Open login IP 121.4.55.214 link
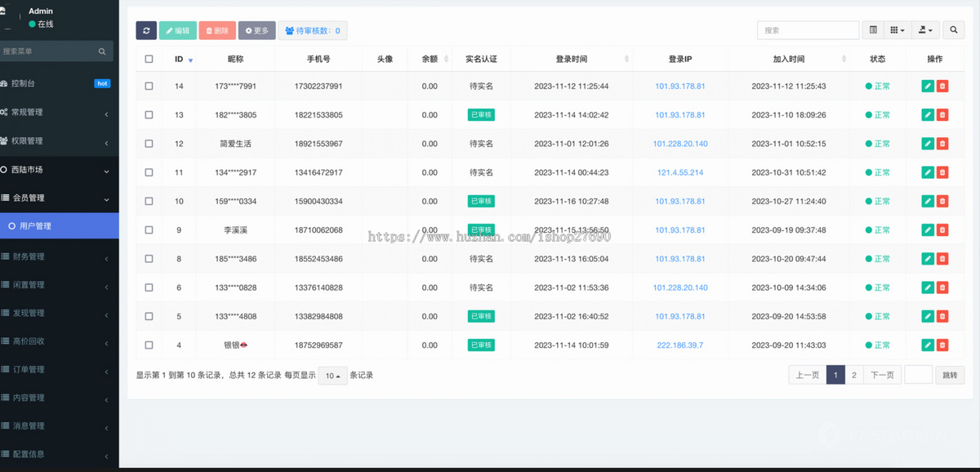 click(679, 172)
